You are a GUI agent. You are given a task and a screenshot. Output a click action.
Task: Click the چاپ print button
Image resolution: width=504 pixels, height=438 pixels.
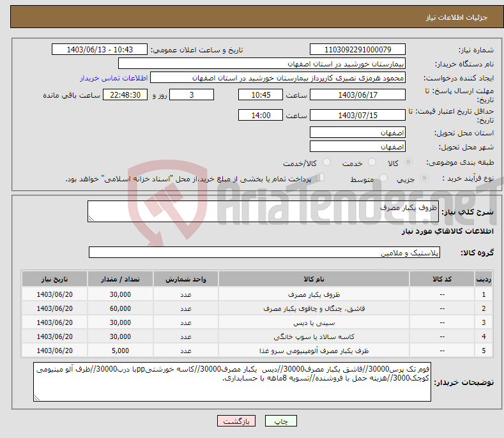coord(281,421)
